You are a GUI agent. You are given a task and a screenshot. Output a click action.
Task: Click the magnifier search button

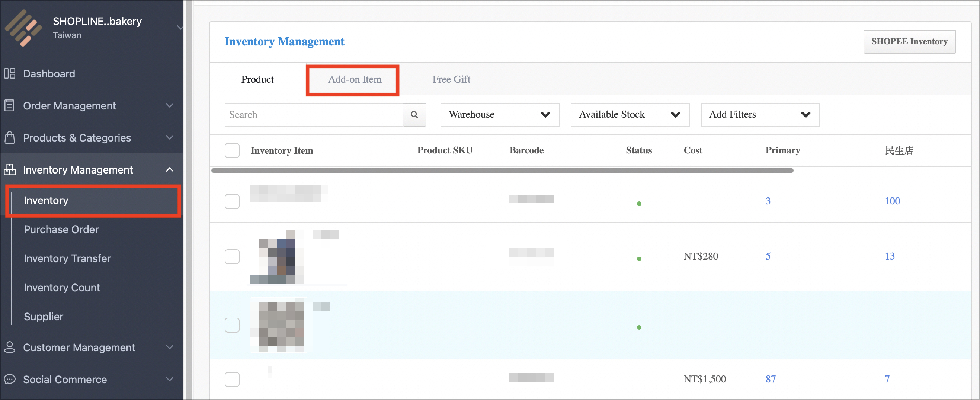tap(414, 115)
